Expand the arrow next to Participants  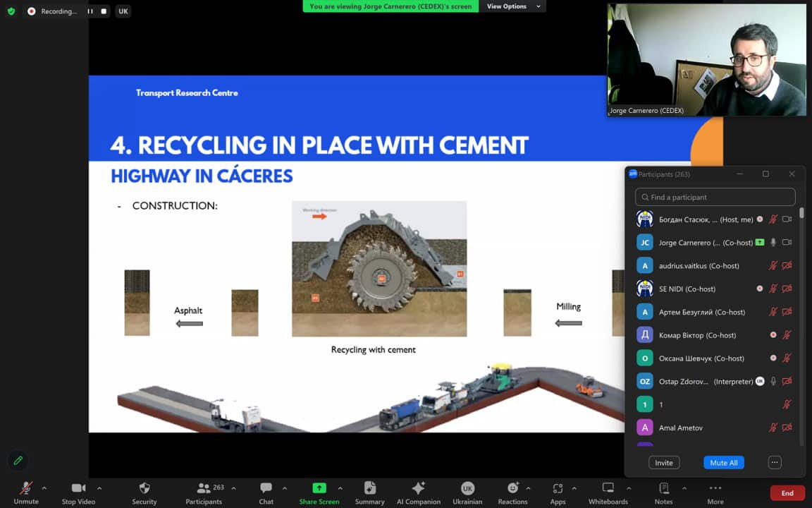(x=233, y=488)
